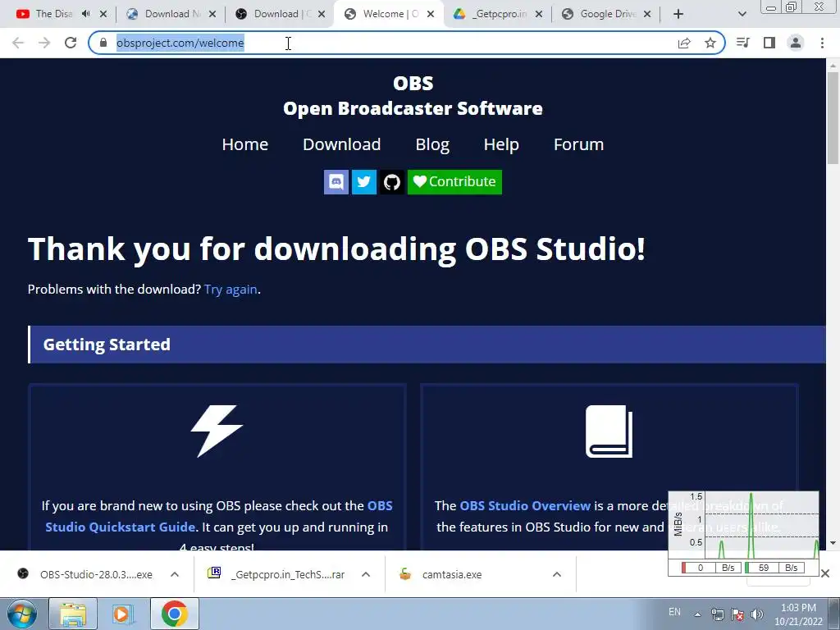Click the clock showing 1:03 PM
The width and height of the screenshot is (840, 630).
(x=798, y=614)
